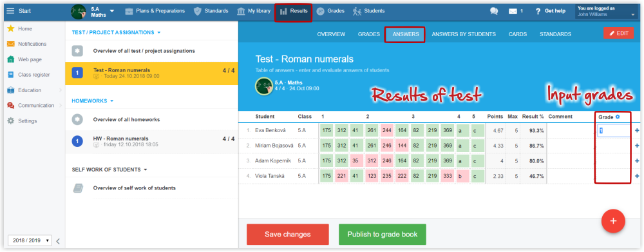The height and width of the screenshot is (252, 644).
Task: Open Notifications envelope icon in sidebar
Action: click(11, 44)
